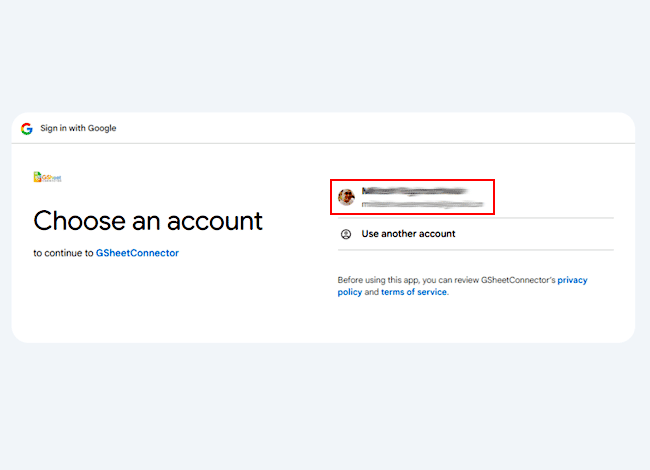The image size is (650, 470).
Task: Click the "Choose an account" heading
Action: pyautogui.click(x=148, y=220)
